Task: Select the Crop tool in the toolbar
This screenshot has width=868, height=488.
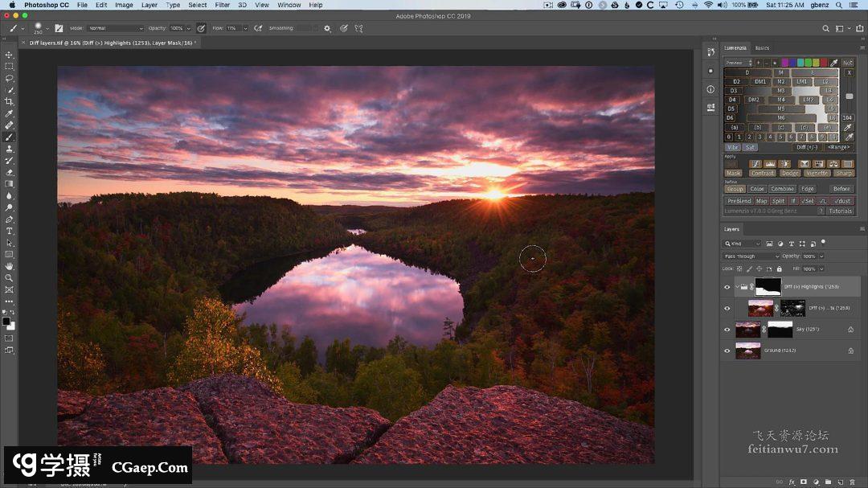Action: 10,102
